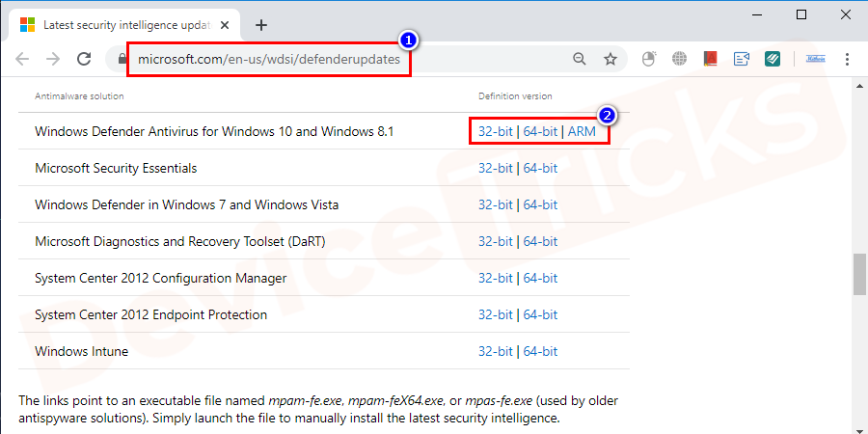
Task: Download 64-bit Configuration Manager definition
Action: click(540, 278)
